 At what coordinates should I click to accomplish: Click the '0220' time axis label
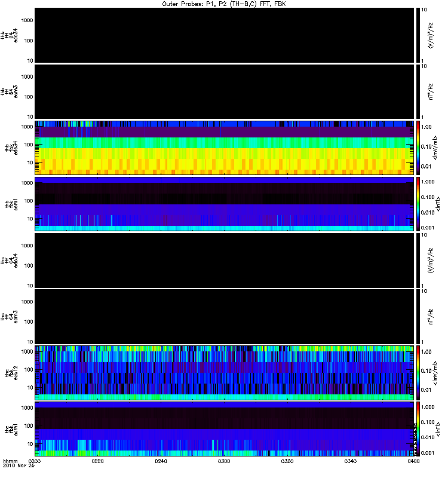point(97,461)
